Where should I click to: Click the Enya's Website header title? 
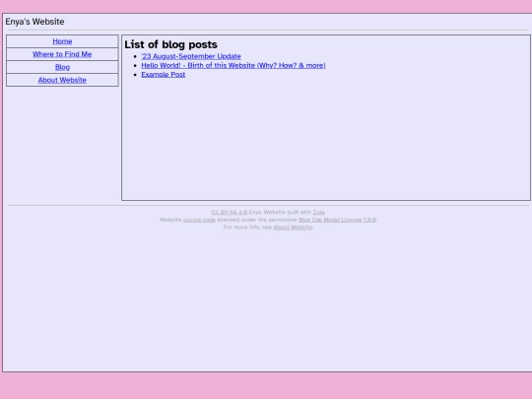point(34,22)
